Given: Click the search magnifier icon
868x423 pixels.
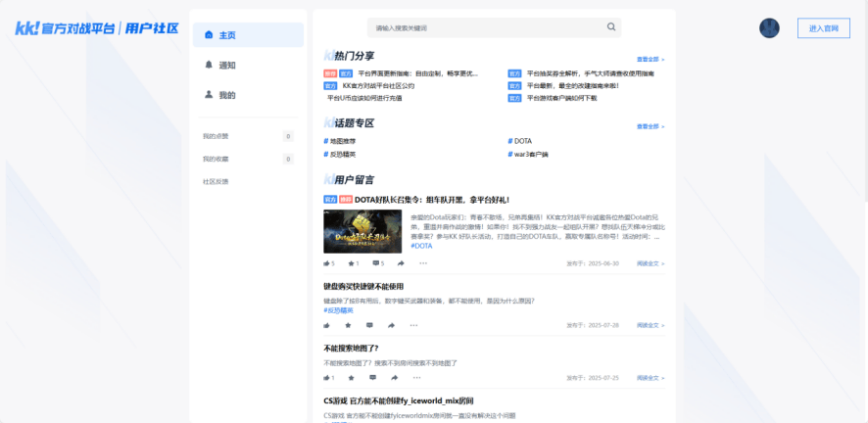Looking at the screenshot, I should click(611, 27).
